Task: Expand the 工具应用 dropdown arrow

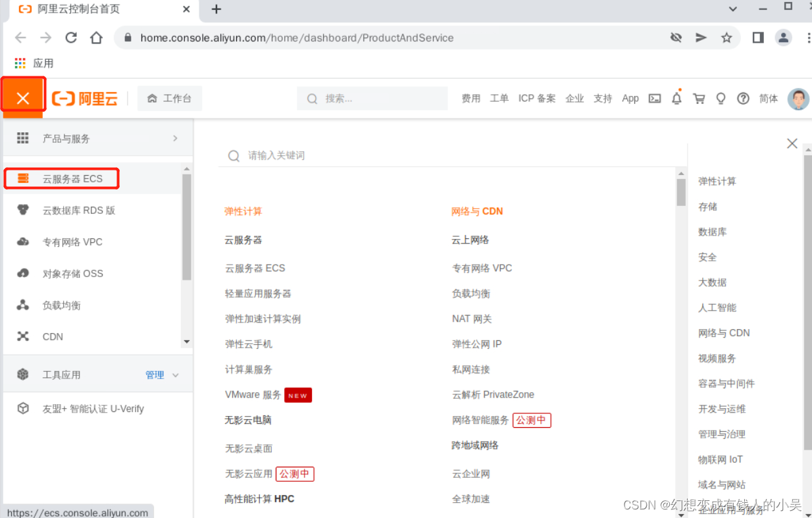Action: pyautogui.click(x=175, y=375)
